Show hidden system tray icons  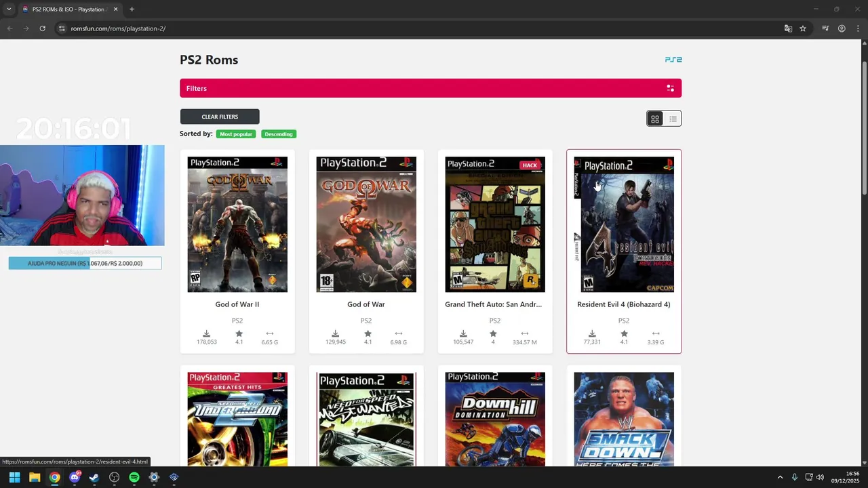coord(780,477)
